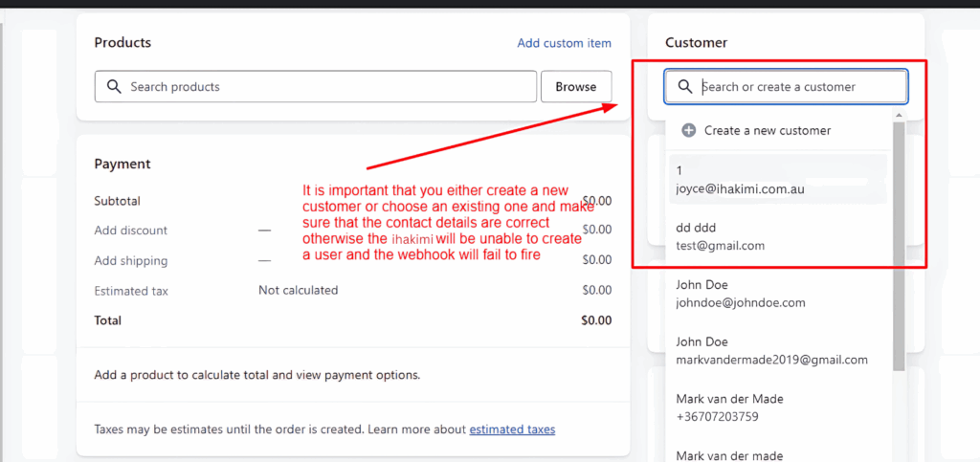Focus the Search products field
This screenshot has width=980, height=462.
point(325,87)
